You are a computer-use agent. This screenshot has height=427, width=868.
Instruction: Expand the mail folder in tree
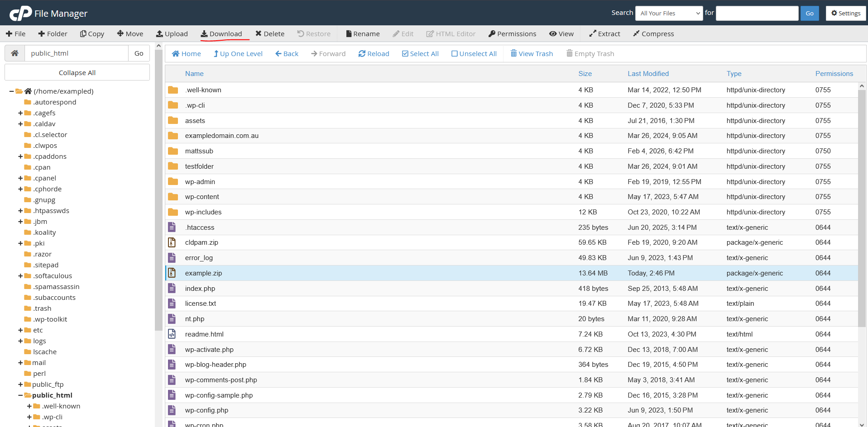pos(20,363)
